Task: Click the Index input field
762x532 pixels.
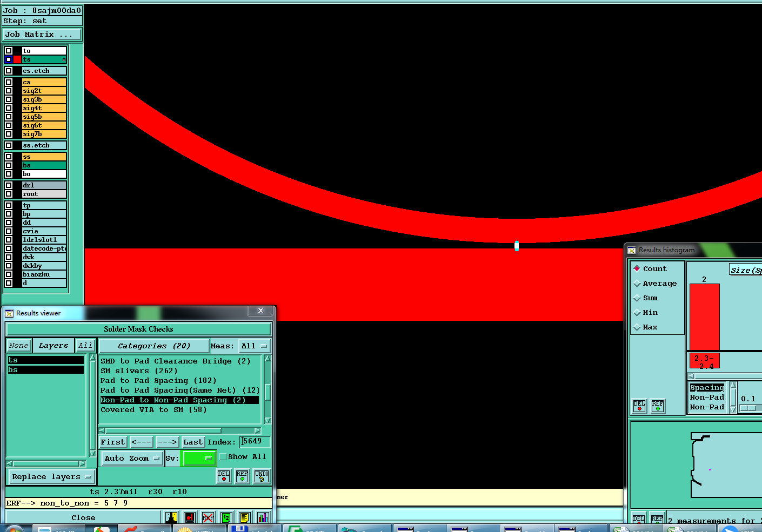Action: click(x=255, y=441)
